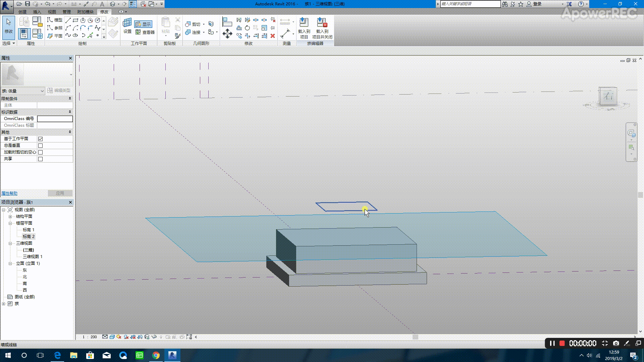Image resolution: width=644 pixels, height=362 pixels.
Task: Open the work plane Viewer
Action: [x=145, y=32]
